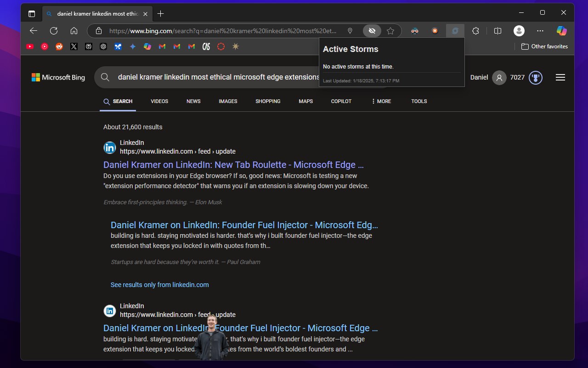Open the Gemini sparkle bookmark
This screenshot has height=368, width=588.
[133, 46]
